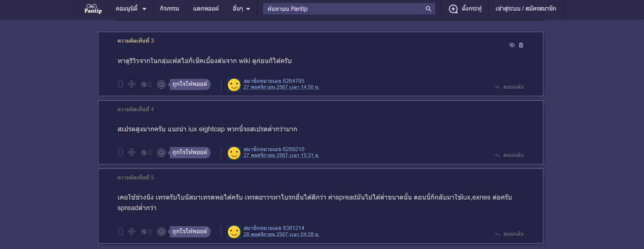Click comment text mentioning iux eightcap

207,129
